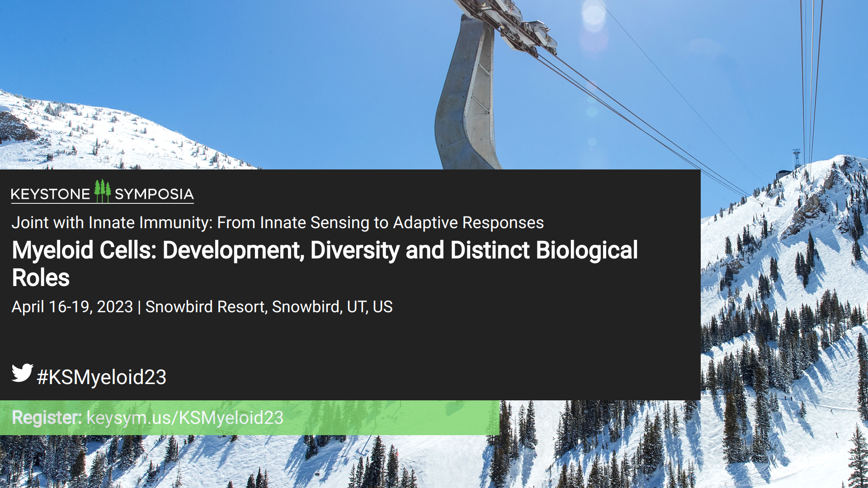Click the KEYSTONE word in the logo
The width and height of the screenshot is (868, 488).
point(50,194)
